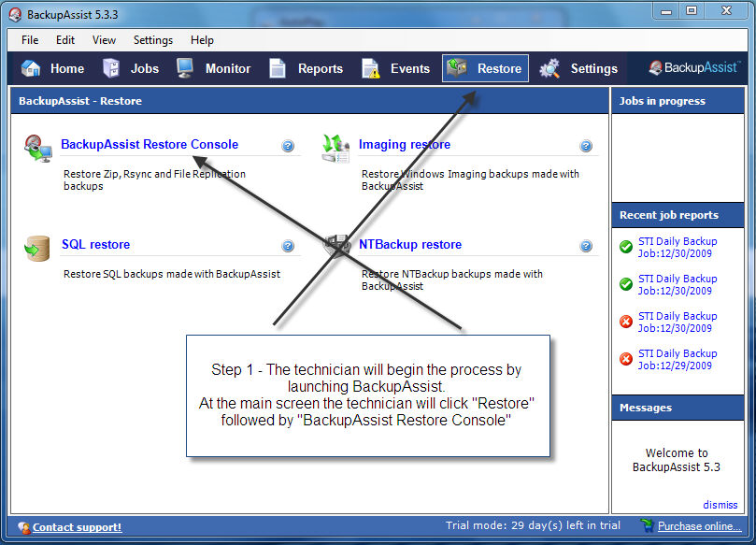
Task: Open the Settings menu in menu bar
Action: coord(153,40)
